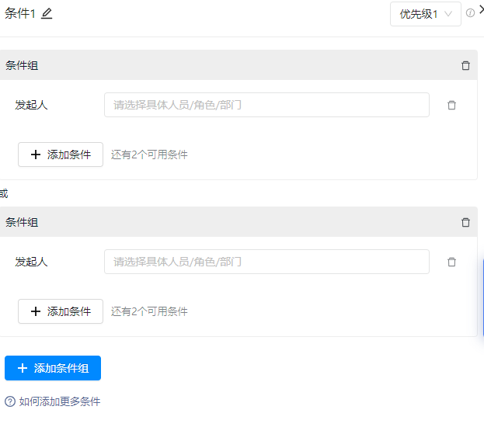The width and height of the screenshot is (484, 448).
Task: Open 如何添加更多条件 help link
Action: coord(53,401)
